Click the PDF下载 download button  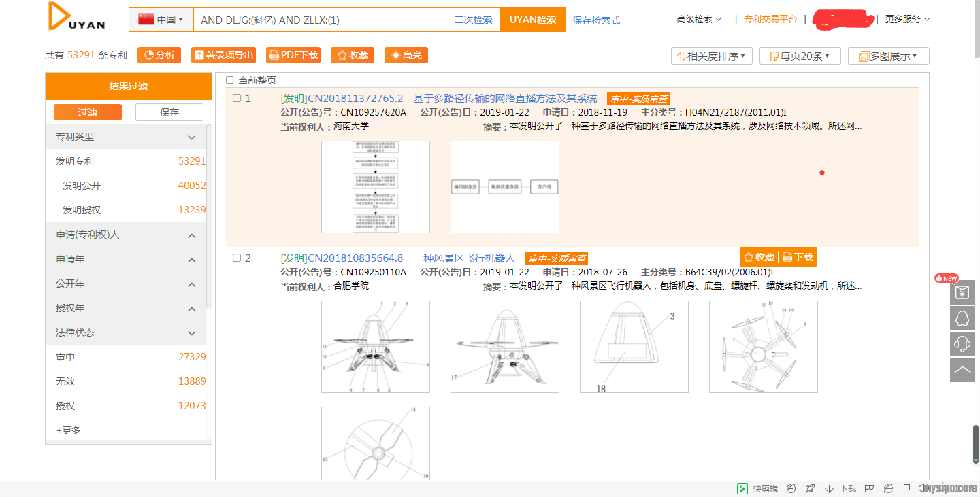293,56
